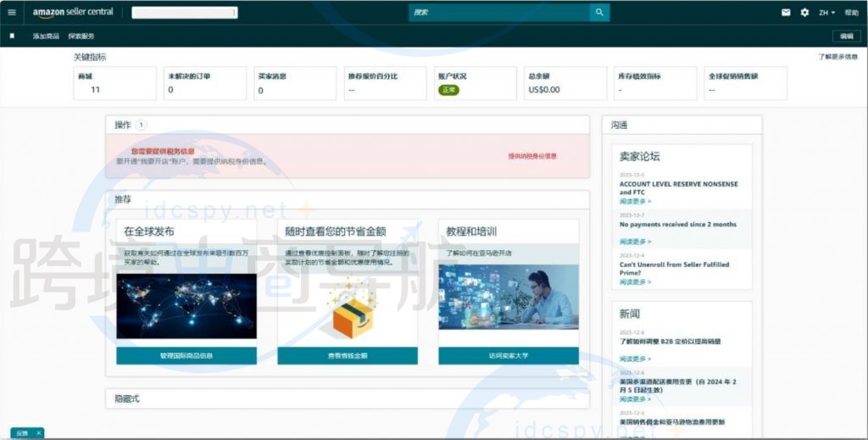Click the green 正常 account status badge

pos(448,90)
